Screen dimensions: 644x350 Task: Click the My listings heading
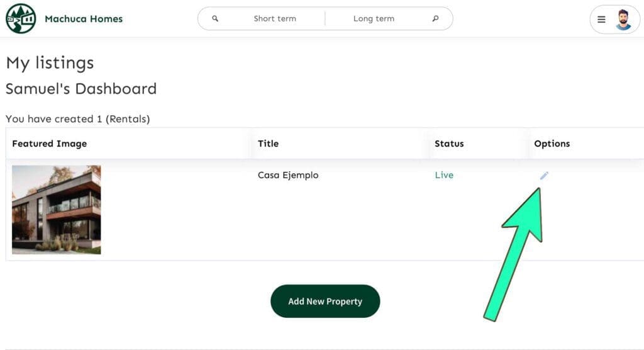point(50,63)
